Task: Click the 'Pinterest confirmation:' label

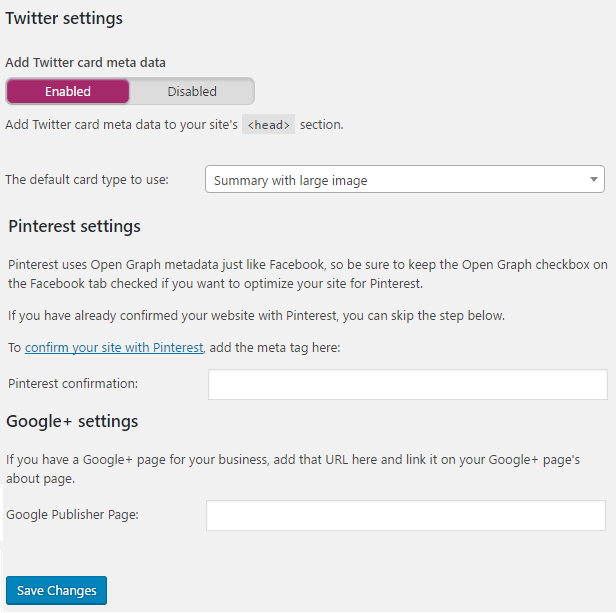Action: (72, 383)
